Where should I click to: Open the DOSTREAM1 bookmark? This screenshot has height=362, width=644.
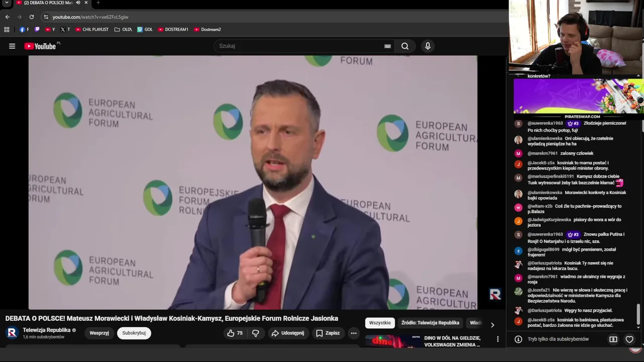[x=173, y=30]
